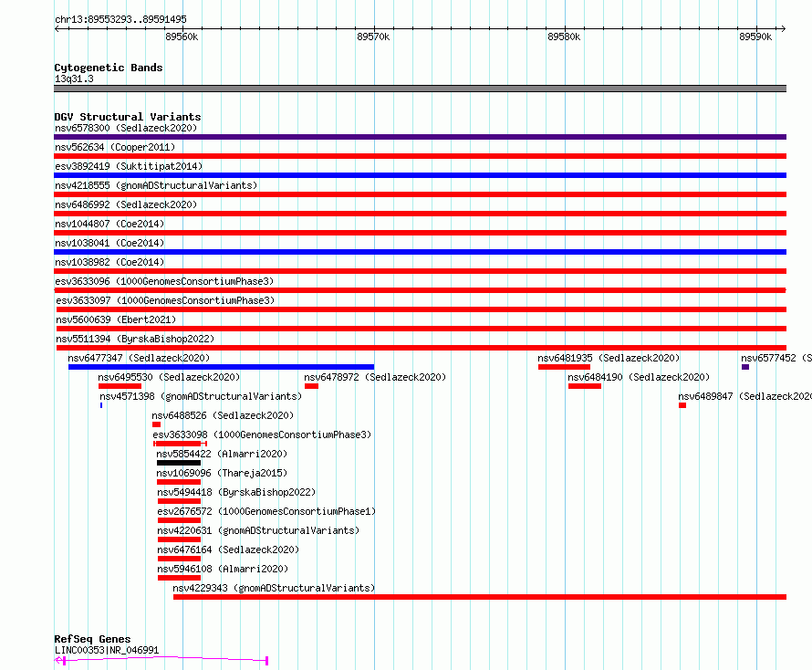Click esv3633096 (1000GenomesConsortiumPhase3) label
Image resolution: width=812 pixels, height=670 pixels.
coord(164,281)
